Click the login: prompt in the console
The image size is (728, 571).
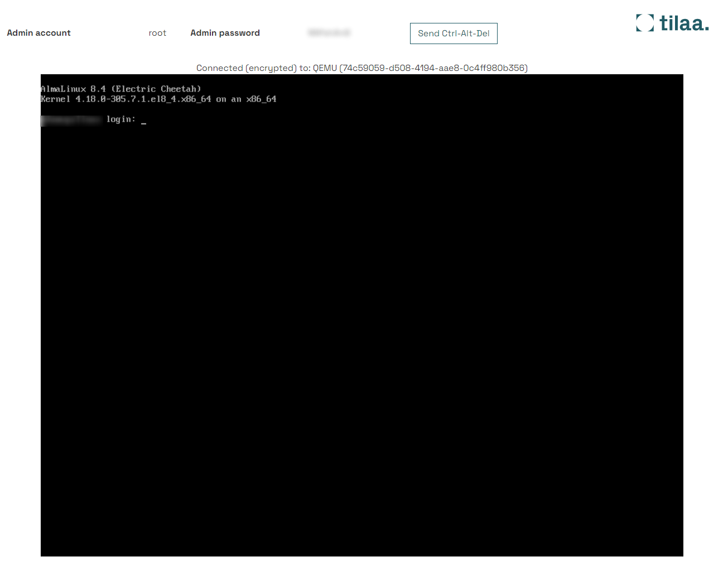click(121, 119)
